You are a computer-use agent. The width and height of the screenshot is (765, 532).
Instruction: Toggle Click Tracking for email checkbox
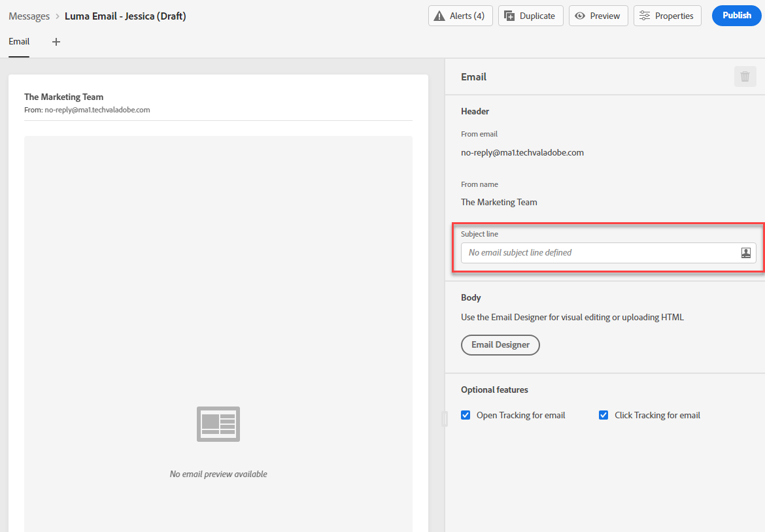pos(603,415)
